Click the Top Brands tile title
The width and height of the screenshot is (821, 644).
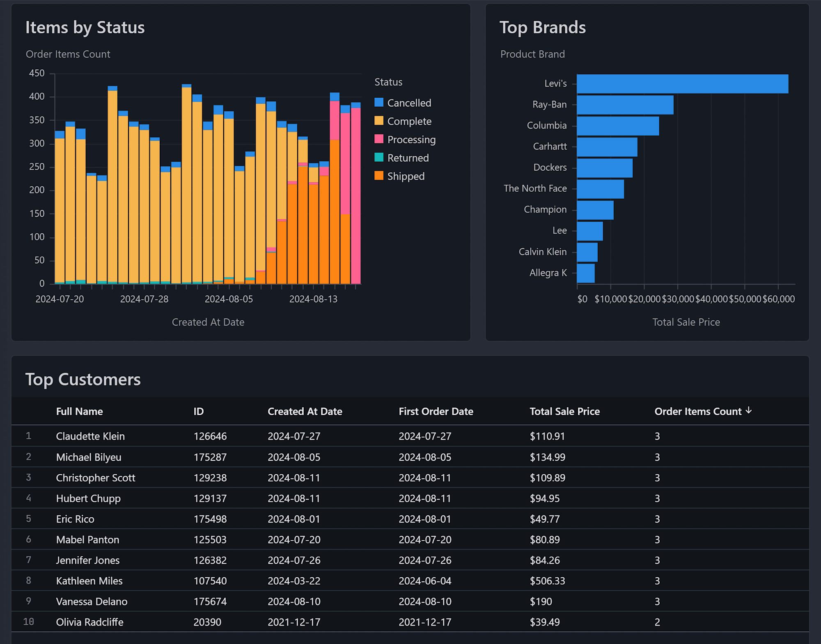pyautogui.click(x=542, y=28)
